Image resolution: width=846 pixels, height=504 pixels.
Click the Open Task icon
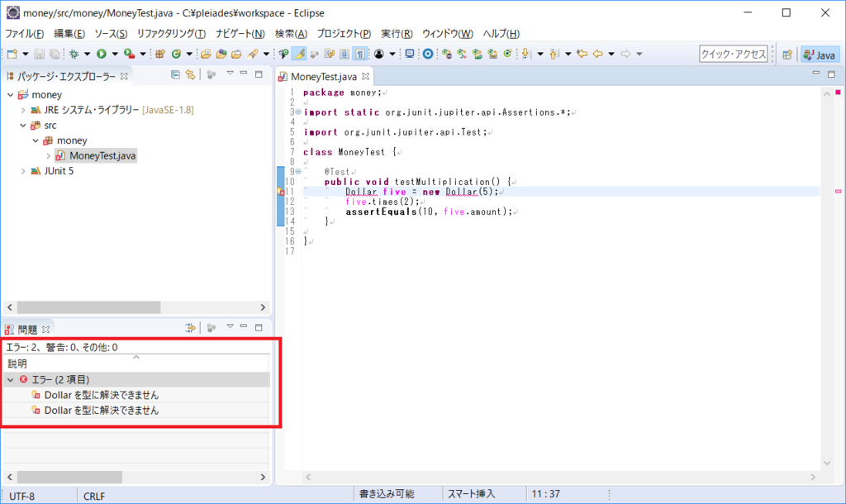coord(236,54)
